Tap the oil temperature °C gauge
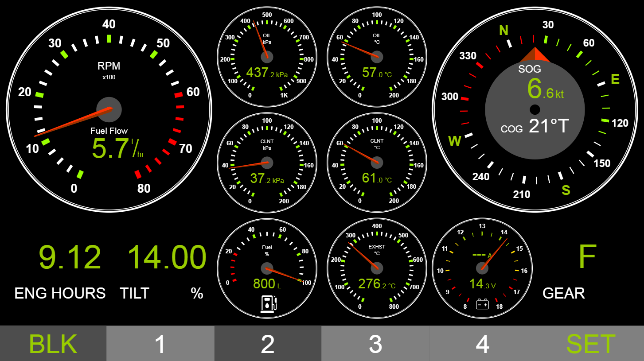Viewport: 644px width, 361px height. click(x=377, y=57)
